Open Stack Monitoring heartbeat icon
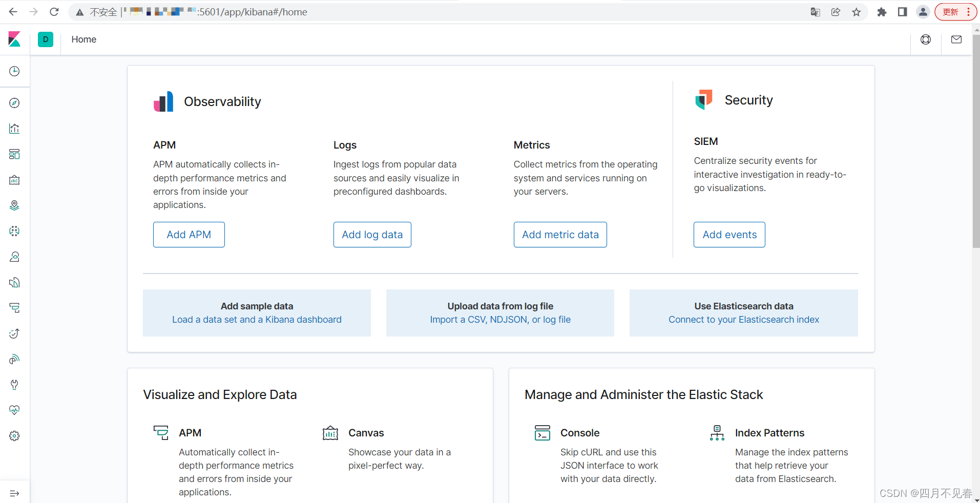This screenshot has height=503, width=980. (x=14, y=410)
